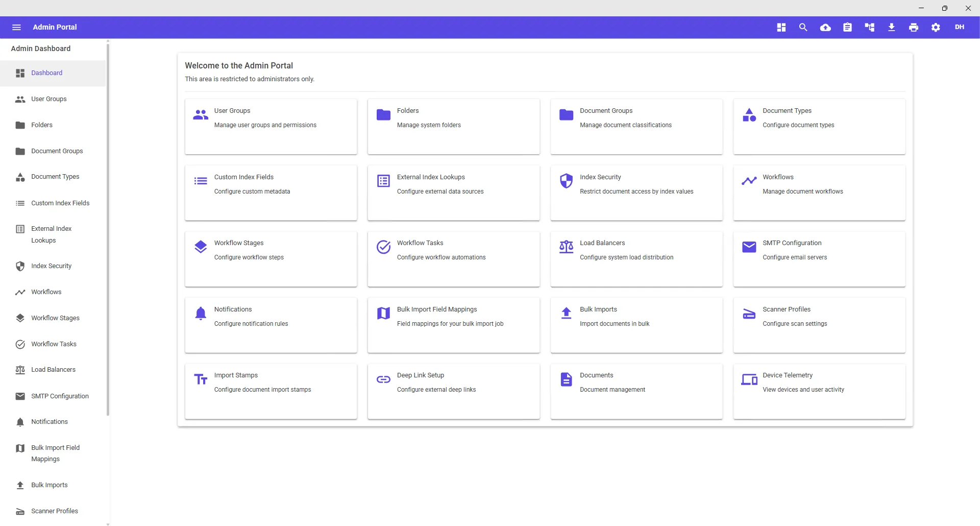Open the DH user profile avatar
Image resolution: width=980 pixels, height=526 pixels.
point(960,27)
